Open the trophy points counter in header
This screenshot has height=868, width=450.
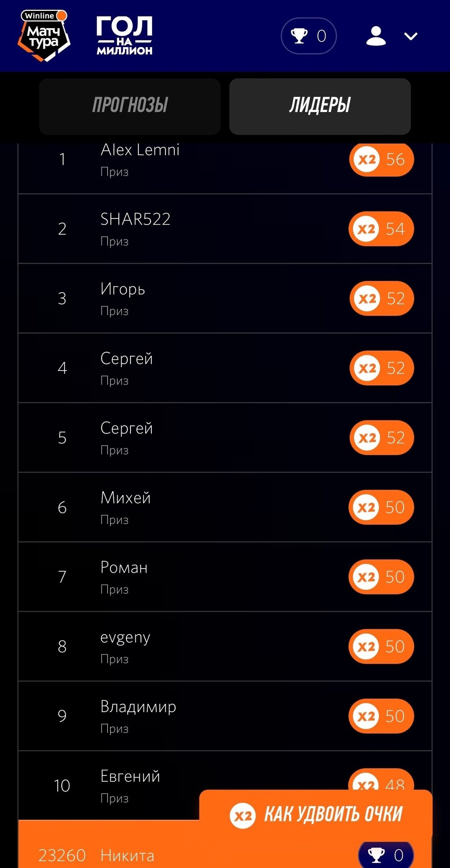pyautogui.click(x=308, y=36)
